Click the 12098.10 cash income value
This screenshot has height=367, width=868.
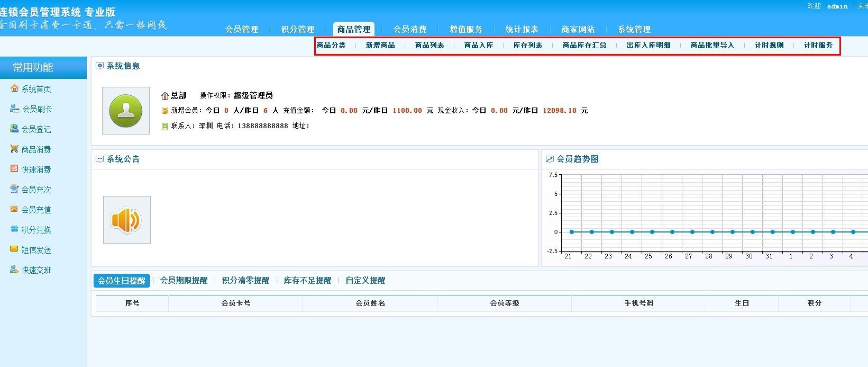[560, 111]
